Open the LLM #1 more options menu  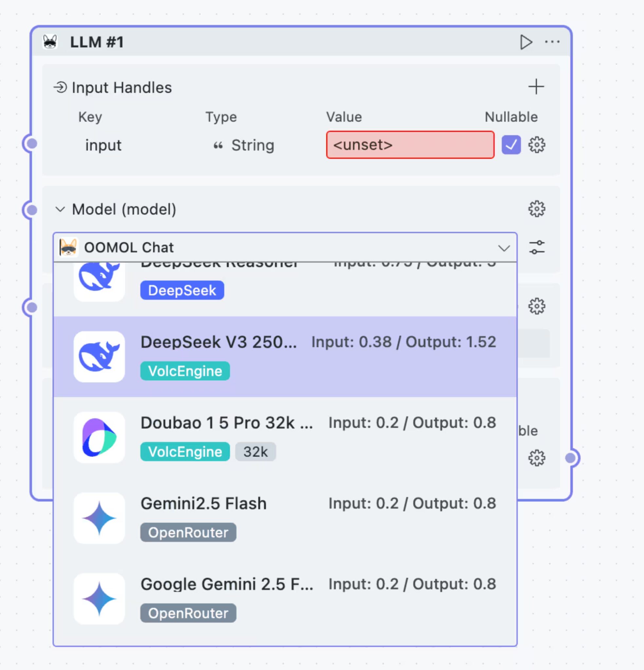click(552, 42)
